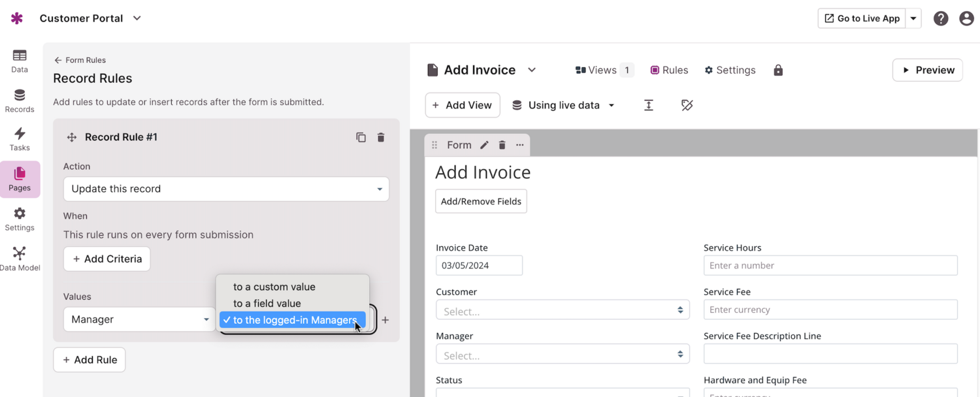980x397 pixels.
Task: Open the Data section in sidebar
Action: click(20, 61)
